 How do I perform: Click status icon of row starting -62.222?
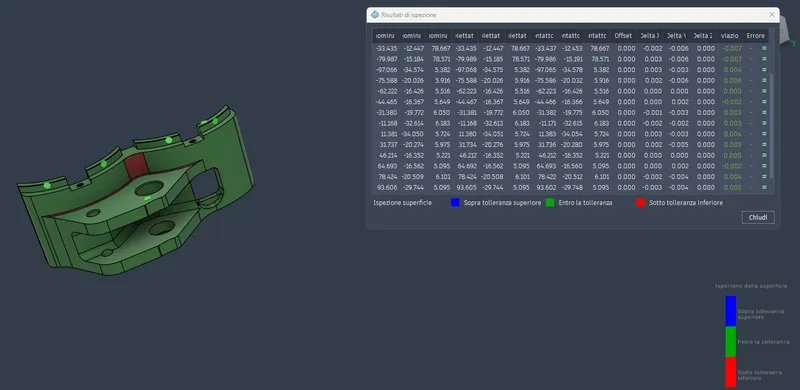(x=764, y=91)
